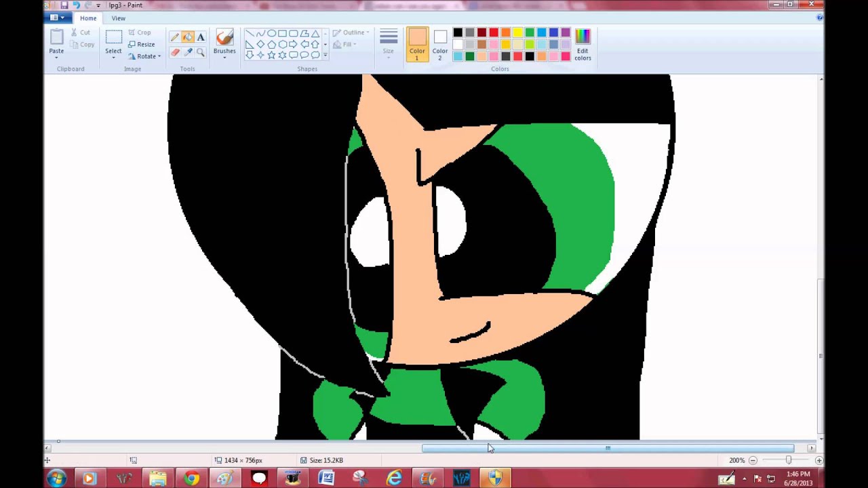Click the horizontal scrollbar right arrow
This screenshot has width=868, height=488.
pos(811,448)
